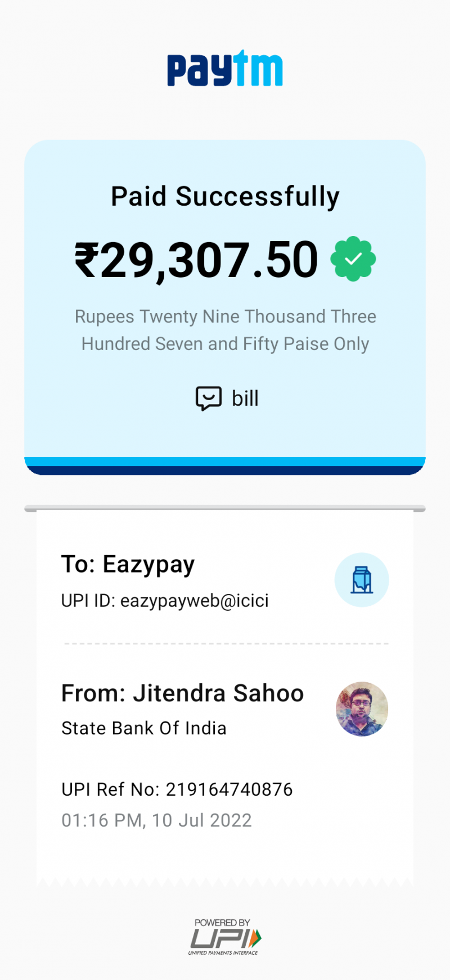Click the amount-in-words rupees text

225,330
